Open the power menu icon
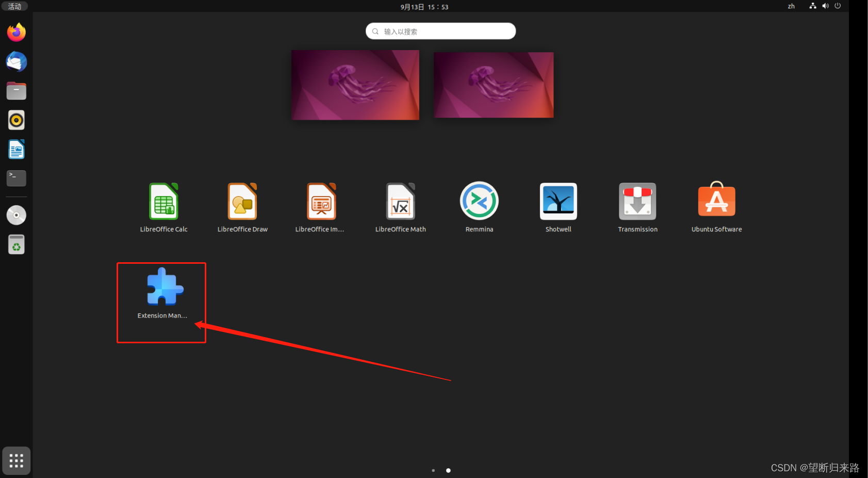868x478 pixels. [x=838, y=6]
